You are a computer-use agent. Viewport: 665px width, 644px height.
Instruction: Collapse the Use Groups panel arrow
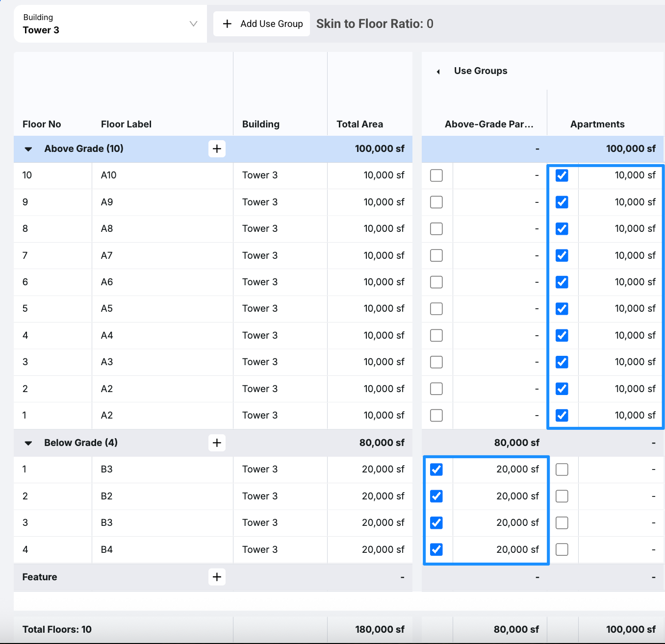point(438,72)
